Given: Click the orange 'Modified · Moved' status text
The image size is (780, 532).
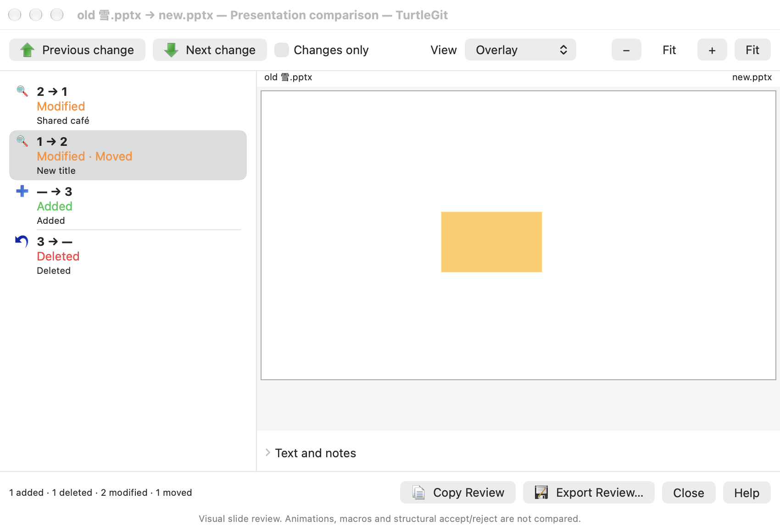Looking at the screenshot, I should pyautogui.click(x=84, y=156).
